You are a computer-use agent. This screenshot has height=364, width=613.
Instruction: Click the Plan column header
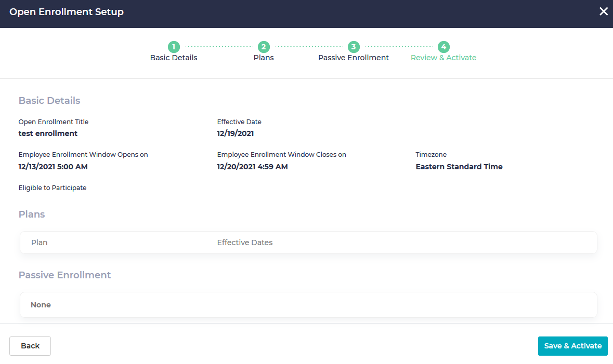pos(39,242)
